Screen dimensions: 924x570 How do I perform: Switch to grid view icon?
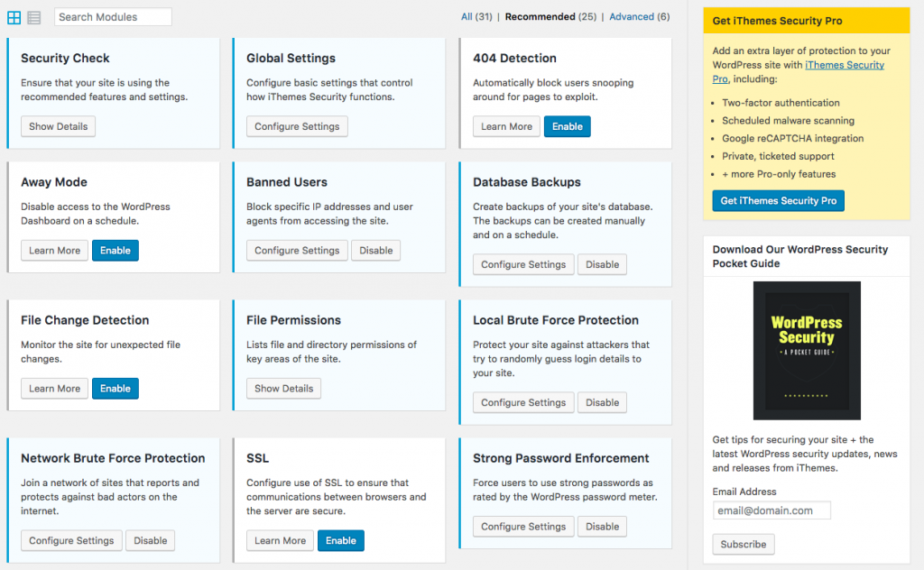pos(14,17)
